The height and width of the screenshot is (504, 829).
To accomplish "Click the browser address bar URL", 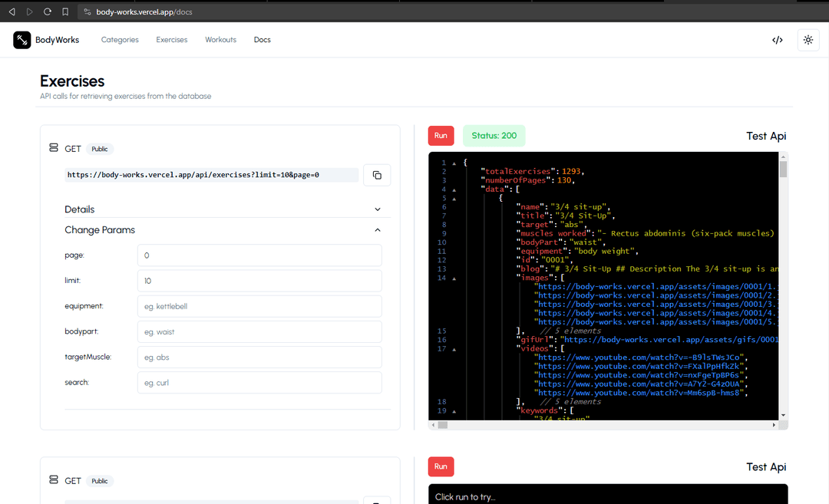I will pos(144,12).
